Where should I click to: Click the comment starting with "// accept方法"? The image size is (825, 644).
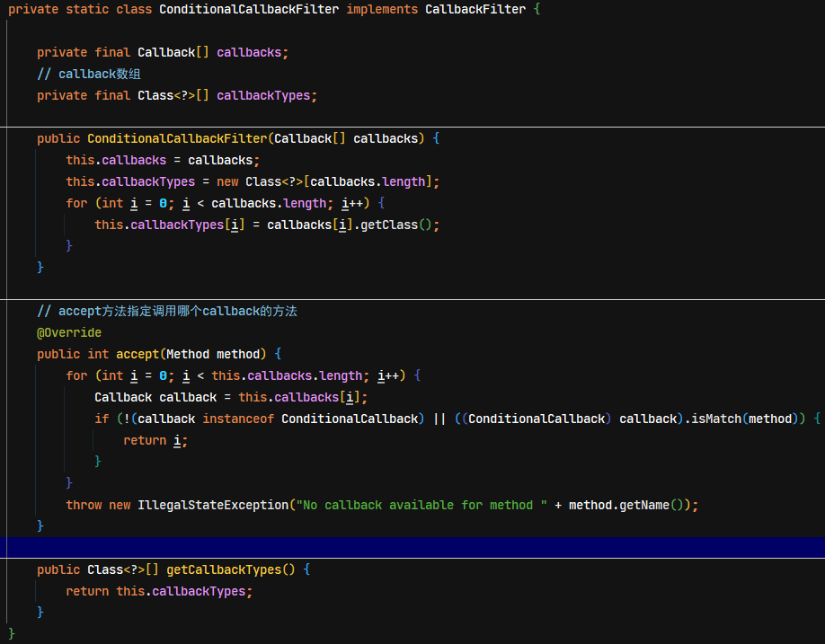[167, 312]
